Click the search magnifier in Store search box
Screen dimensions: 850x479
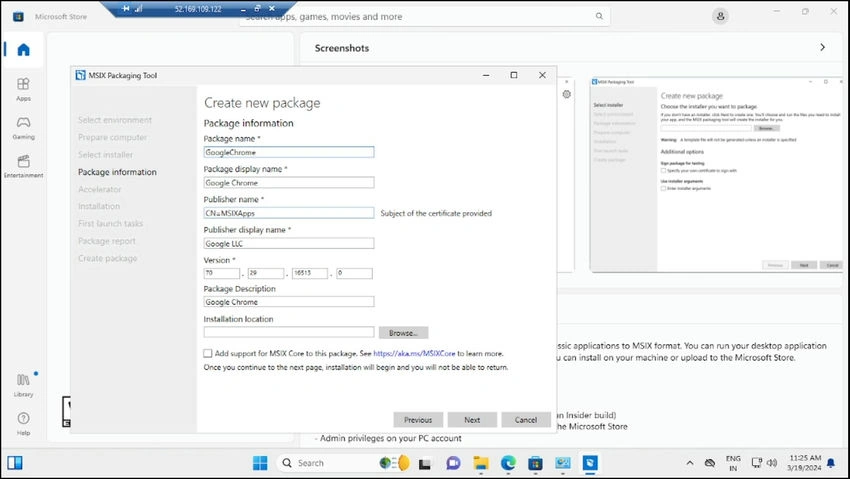(x=599, y=16)
